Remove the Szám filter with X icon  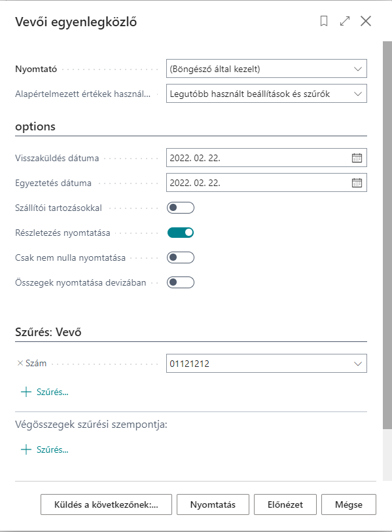coord(20,363)
